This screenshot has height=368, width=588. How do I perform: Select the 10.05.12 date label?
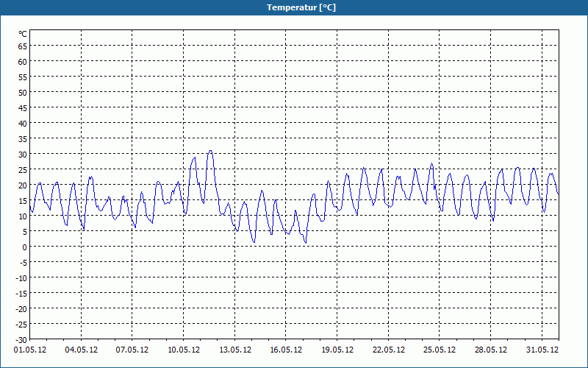click(x=183, y=350)
